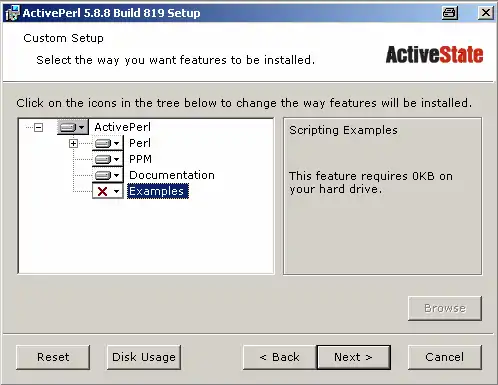Open the Disk Usage dialog
498x385 pixels.
pos(144,357)
